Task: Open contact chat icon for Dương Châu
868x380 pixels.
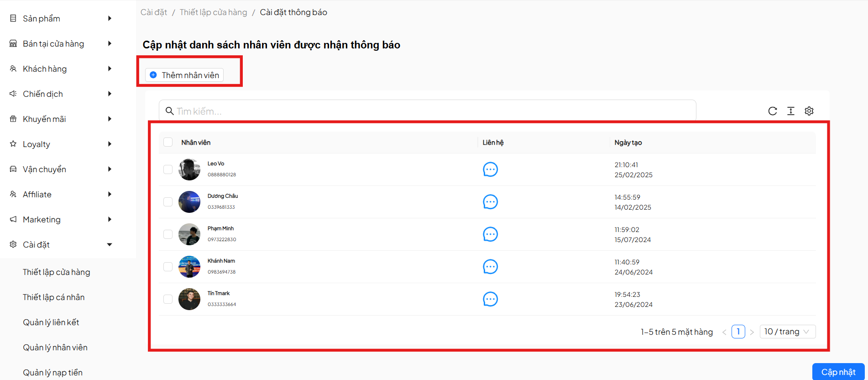Action: pos(490,202)
